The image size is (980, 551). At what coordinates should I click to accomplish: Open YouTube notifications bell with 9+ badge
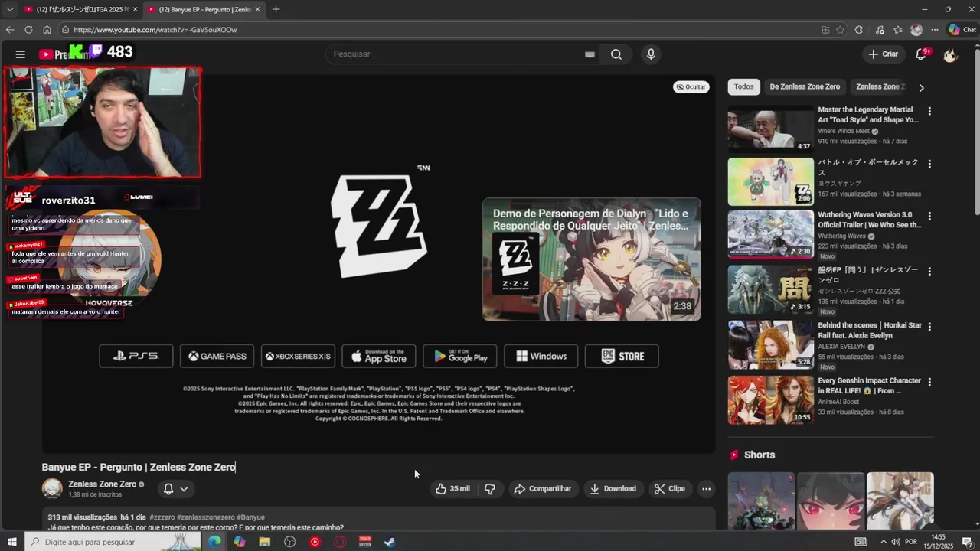point(921,54)
